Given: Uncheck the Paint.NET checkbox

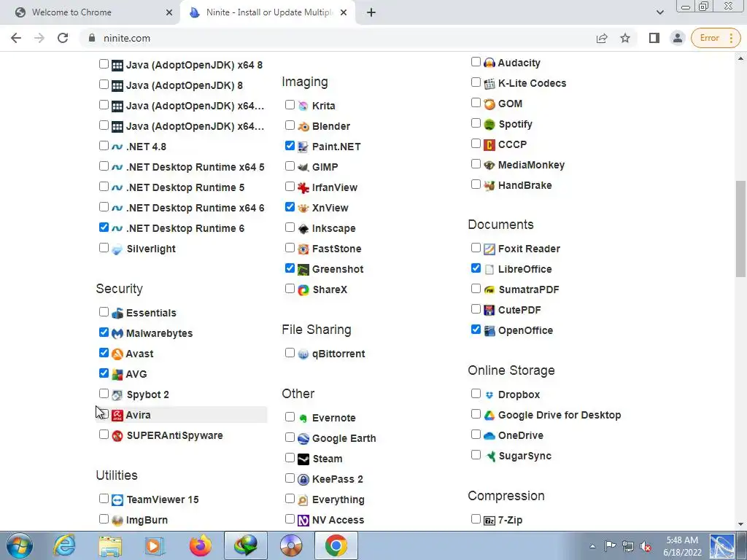Looking at the screenshot, I should pos(290,146).
